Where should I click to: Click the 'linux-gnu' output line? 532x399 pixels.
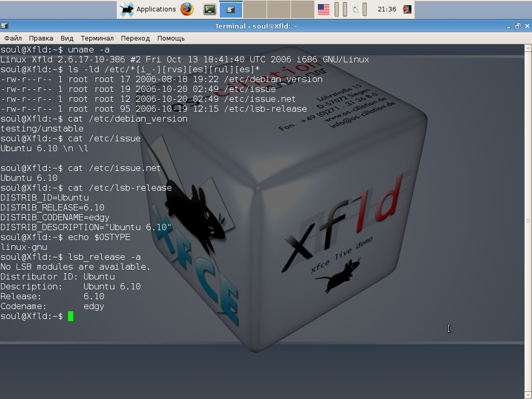24,247
